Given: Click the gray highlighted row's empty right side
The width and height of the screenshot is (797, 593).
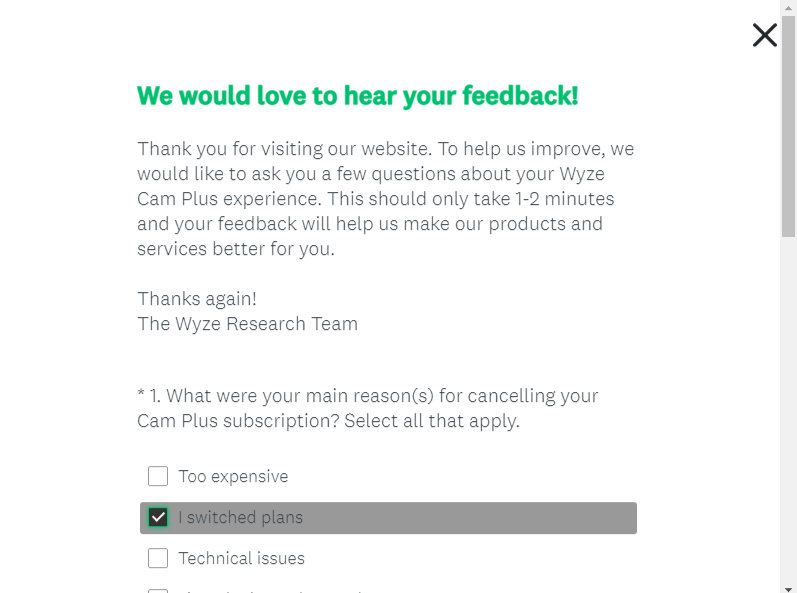Looking at the screenshot, I should tap(500, 518).
